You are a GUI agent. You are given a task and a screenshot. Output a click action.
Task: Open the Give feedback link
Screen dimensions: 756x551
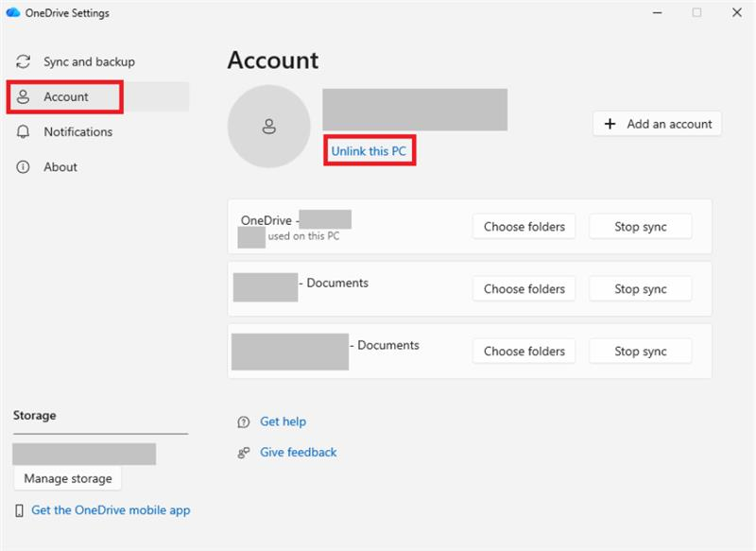pos(299,452)
